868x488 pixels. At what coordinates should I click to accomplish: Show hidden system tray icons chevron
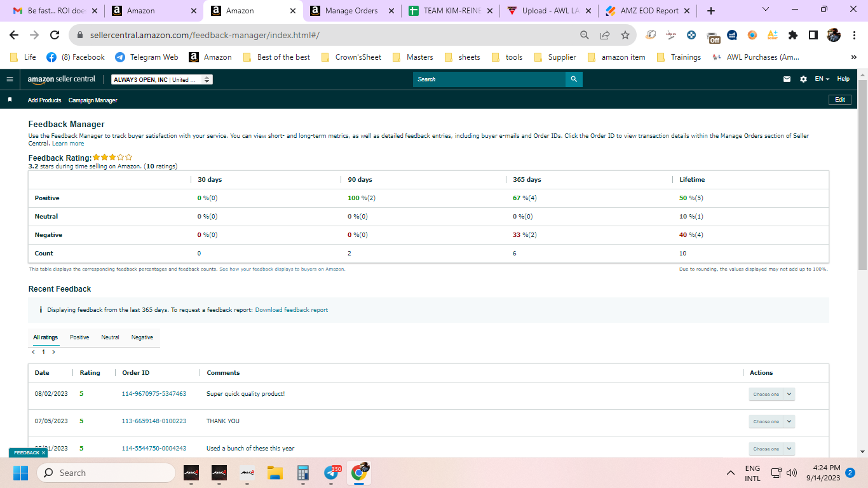(x=731, y=473)
